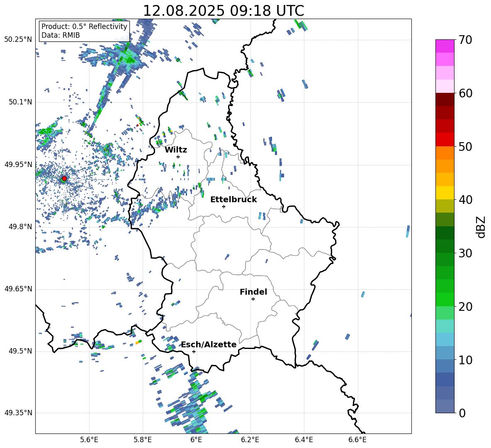The width and height of the screenshot is (491, 448).
Task: Click the 50.25°N latitude label
Action: click(18, 40)
